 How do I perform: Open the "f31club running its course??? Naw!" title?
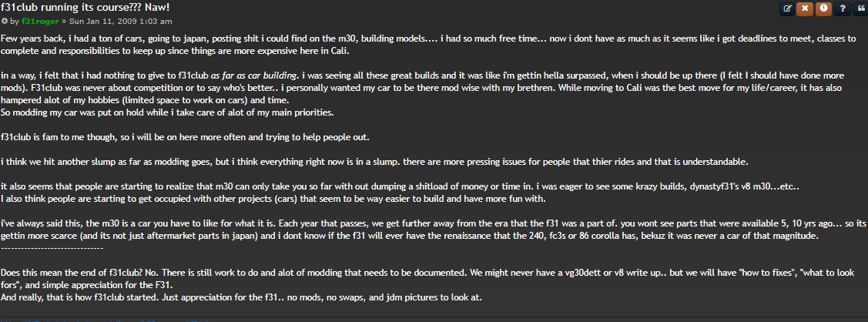pos(85,7)
